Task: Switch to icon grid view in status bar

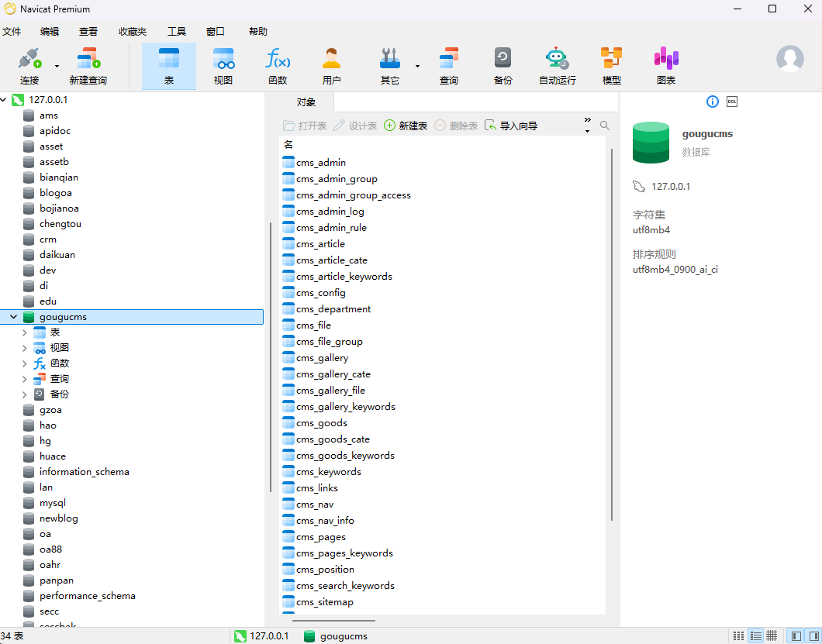Action: (x=738, y=635)
